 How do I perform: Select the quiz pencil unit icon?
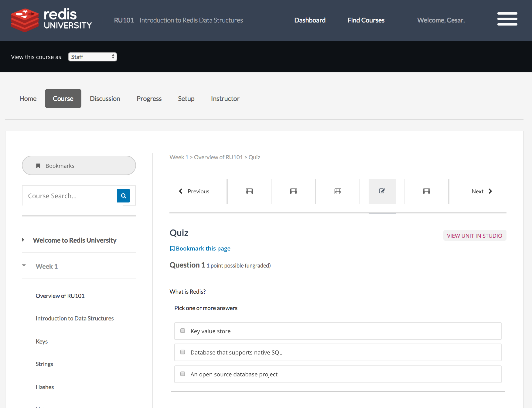382,191
